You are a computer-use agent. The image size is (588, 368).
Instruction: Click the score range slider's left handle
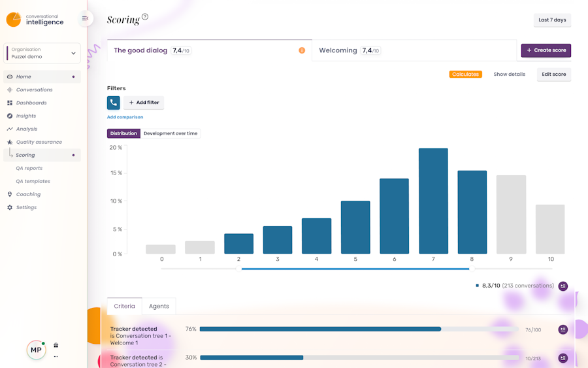click(x=239, y=269)
